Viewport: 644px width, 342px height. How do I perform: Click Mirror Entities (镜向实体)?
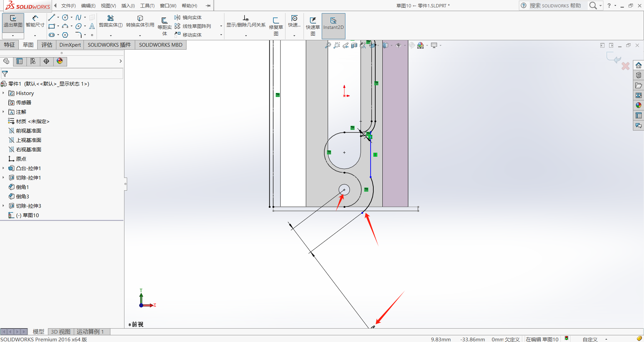point(188,17)
